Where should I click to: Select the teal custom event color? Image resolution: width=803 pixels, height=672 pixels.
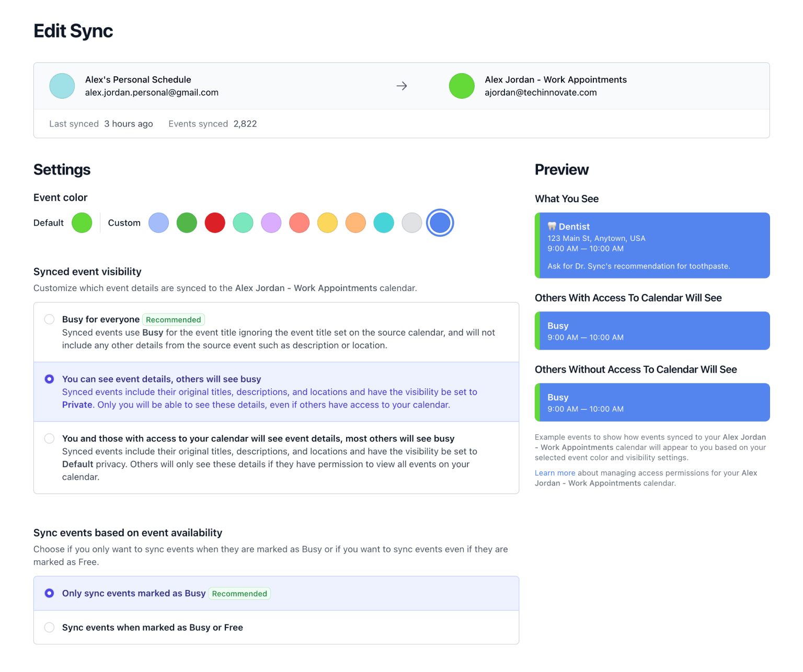point(384,222)
